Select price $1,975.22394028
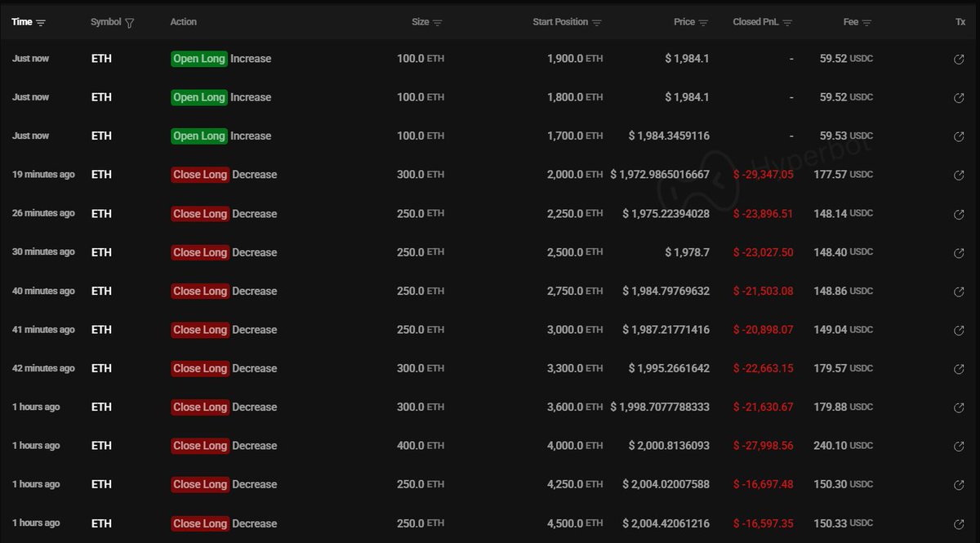The height and width of the screenshot is (543, 980). 666,214
